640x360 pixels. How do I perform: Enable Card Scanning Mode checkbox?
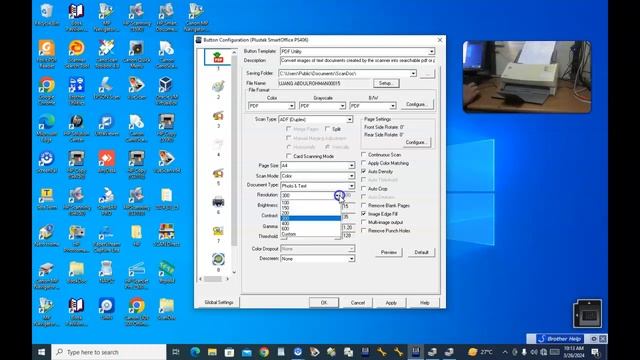289,156
